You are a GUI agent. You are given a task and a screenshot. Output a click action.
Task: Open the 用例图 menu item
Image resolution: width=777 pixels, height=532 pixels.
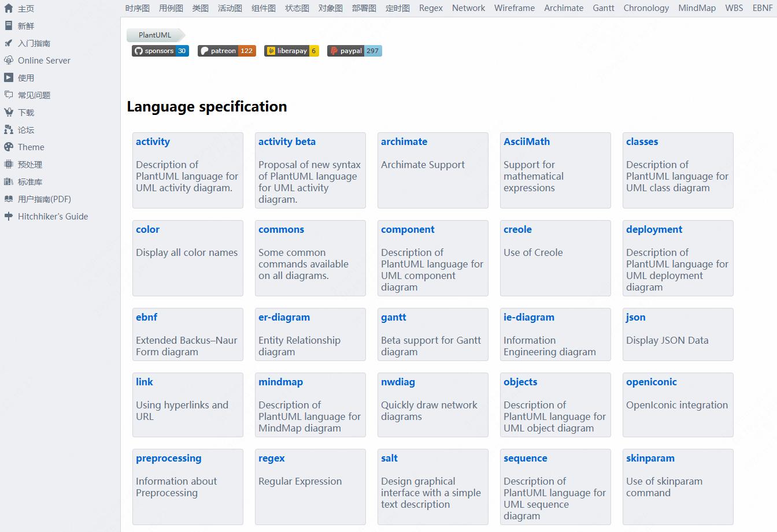pyautogui.click(x=171, y=8)
